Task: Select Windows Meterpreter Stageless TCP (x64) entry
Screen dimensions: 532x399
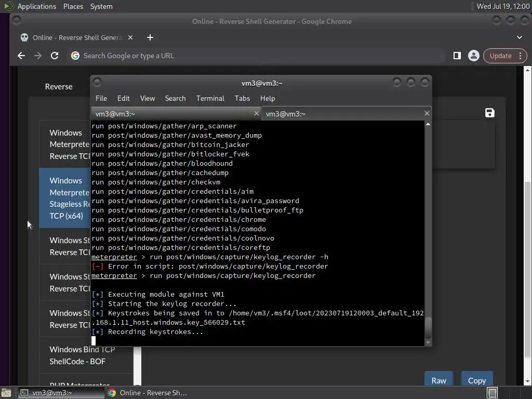Action: tap(65, 198)
